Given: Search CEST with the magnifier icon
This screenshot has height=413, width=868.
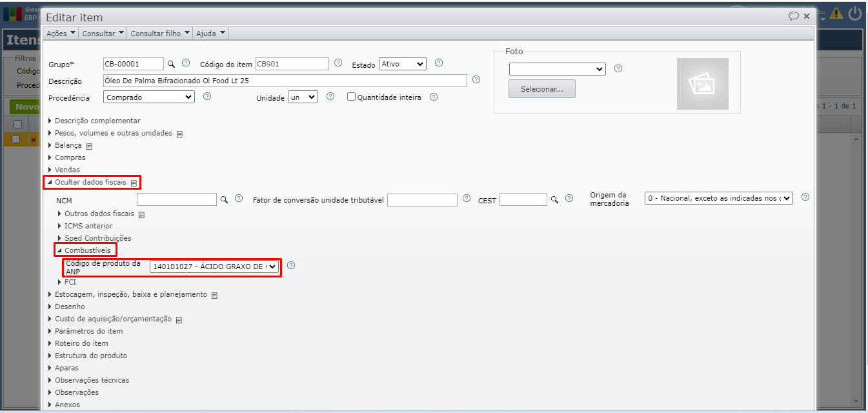Looking at the screenshot, I should coord(554,200).
